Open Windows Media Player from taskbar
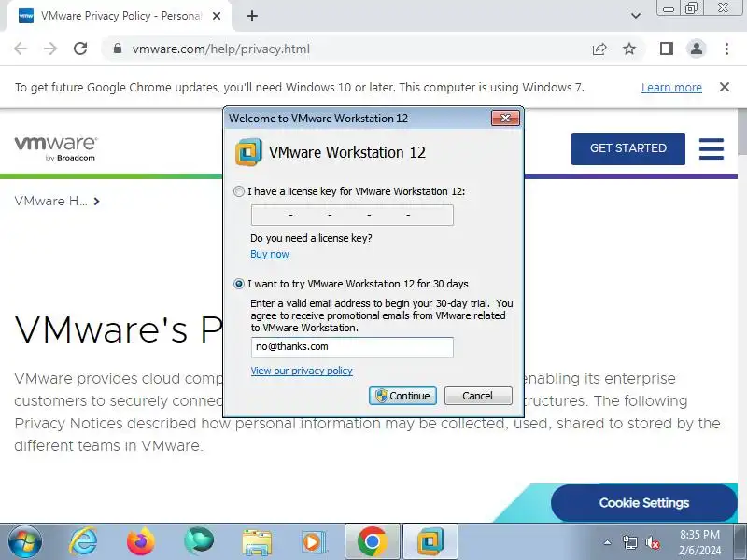This screenshot has height=560, width=747. (x=314, y=542)
